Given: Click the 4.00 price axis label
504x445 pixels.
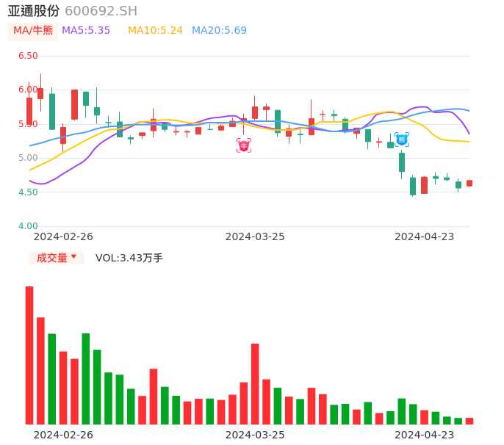Looking at the screenshot, I should point(28,226).
